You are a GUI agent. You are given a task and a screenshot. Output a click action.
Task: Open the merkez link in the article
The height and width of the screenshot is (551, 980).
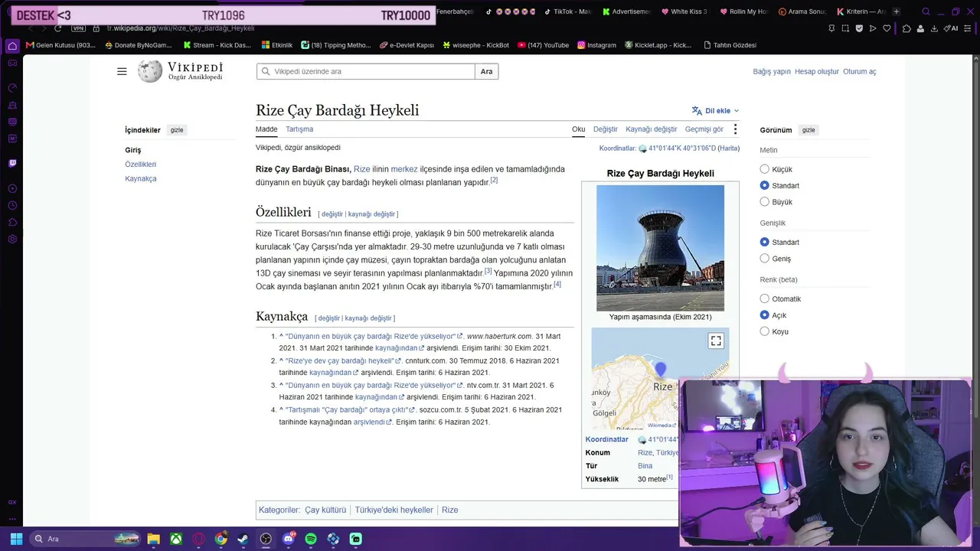coord(404,169)
